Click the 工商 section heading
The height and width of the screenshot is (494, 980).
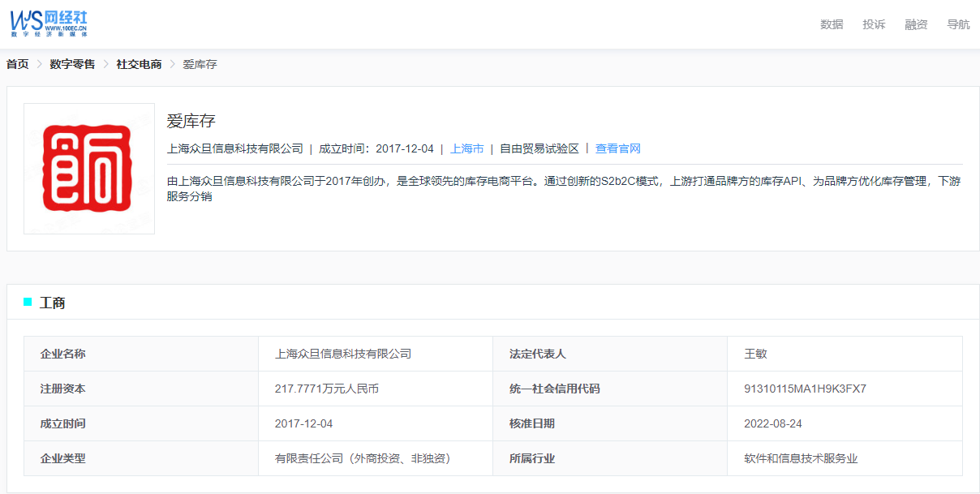coord(53,303)
